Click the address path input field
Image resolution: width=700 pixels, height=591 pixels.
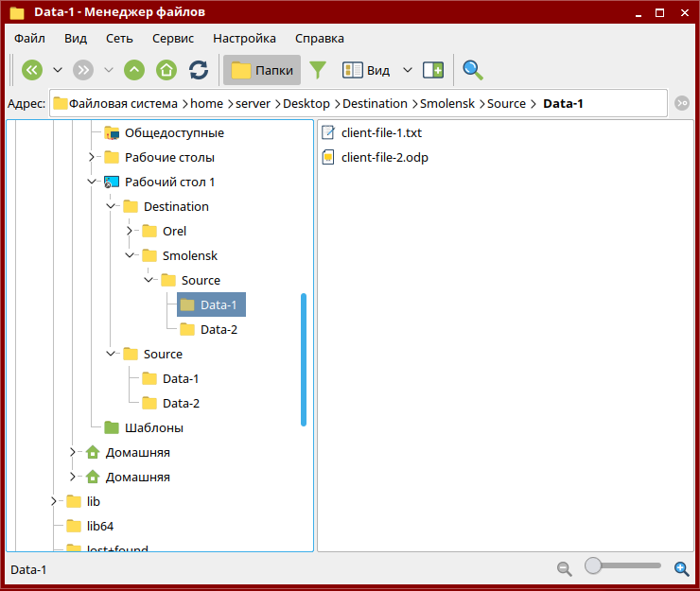pos(358,104)
